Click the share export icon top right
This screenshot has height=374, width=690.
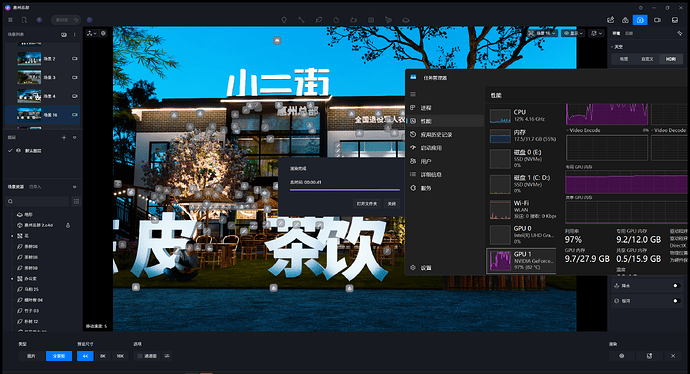[610, 20]
